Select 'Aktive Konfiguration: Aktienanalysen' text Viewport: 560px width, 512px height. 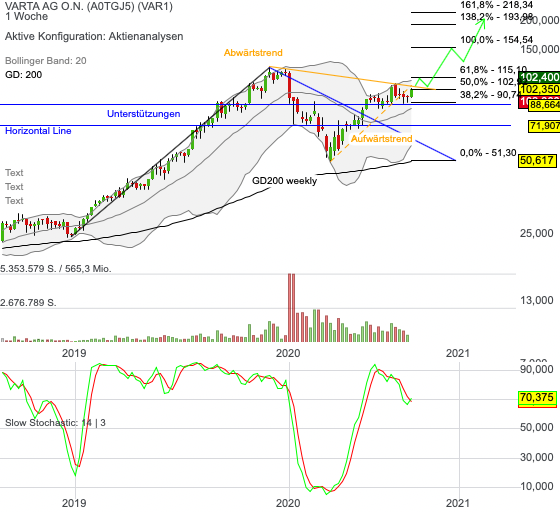point(94,36)
